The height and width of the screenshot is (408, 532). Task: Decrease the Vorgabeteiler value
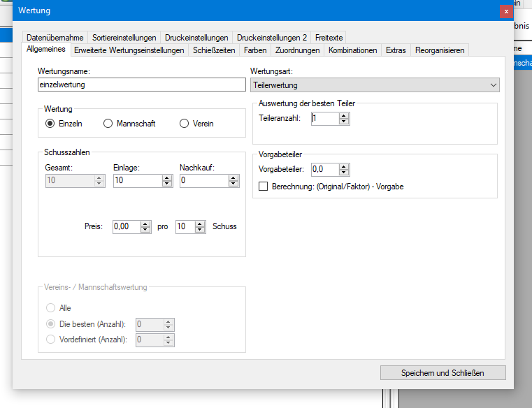tap(343, 173)
